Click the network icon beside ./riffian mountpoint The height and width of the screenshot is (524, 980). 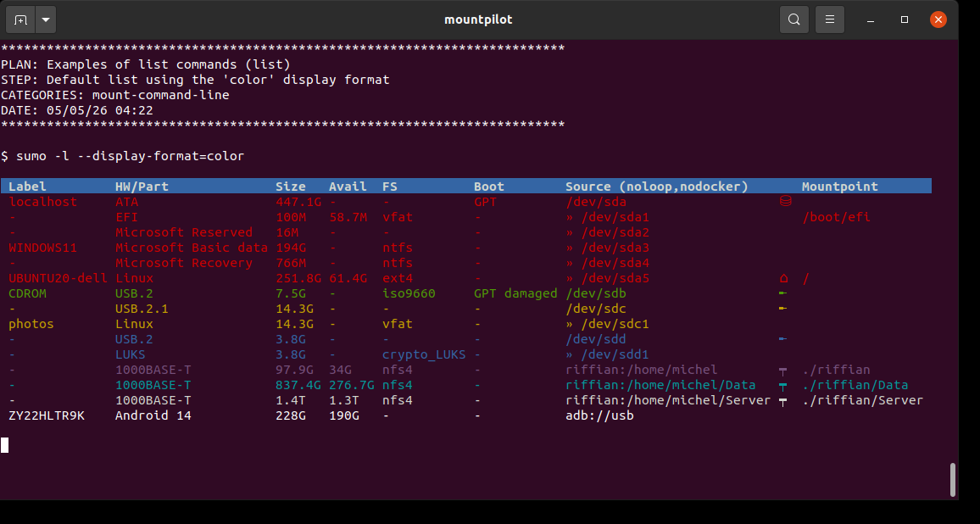[x=782, y=371]
